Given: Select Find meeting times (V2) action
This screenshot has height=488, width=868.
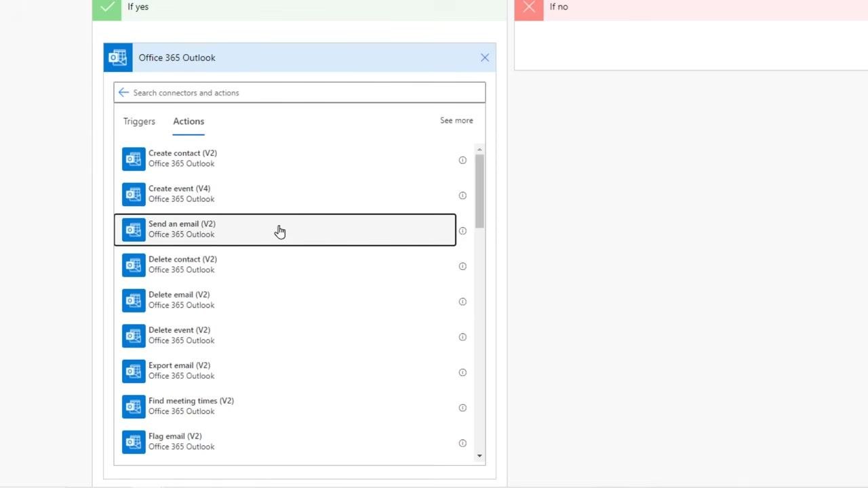Looking at the screenshot, I should pos(285,406).
